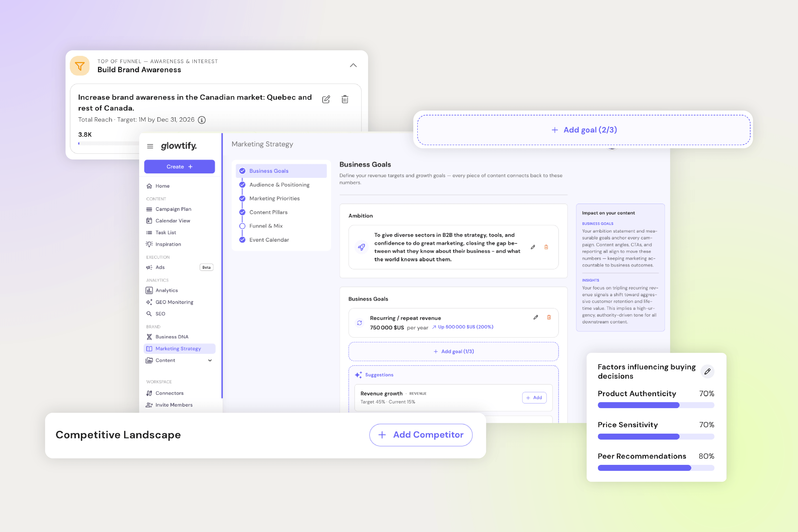Image resolution: width=798 pixels, height=532 pixels.
Task: Click the Marketing Priorities step checkmark
Action: (x=242, y=199)
